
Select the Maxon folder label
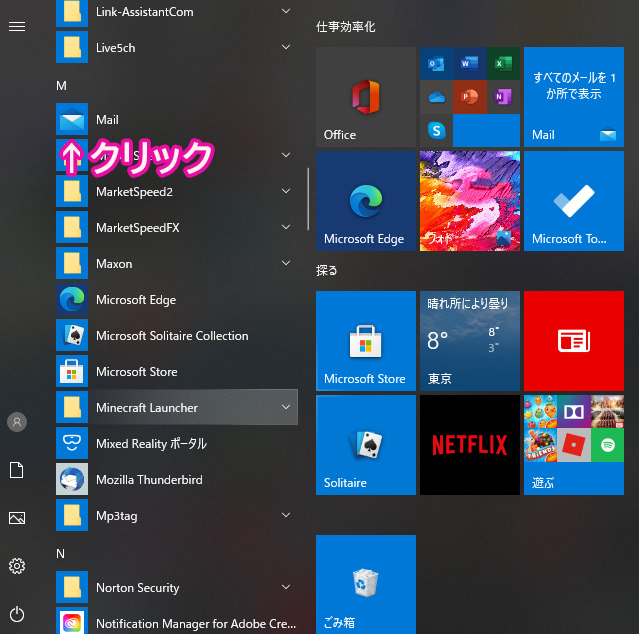tap(114, 264)
